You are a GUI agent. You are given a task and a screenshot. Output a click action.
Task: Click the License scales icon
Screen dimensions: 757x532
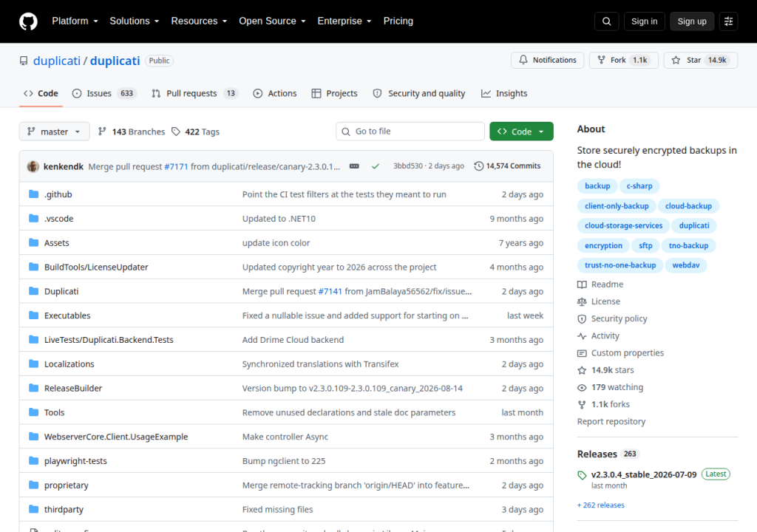[582, 301]
